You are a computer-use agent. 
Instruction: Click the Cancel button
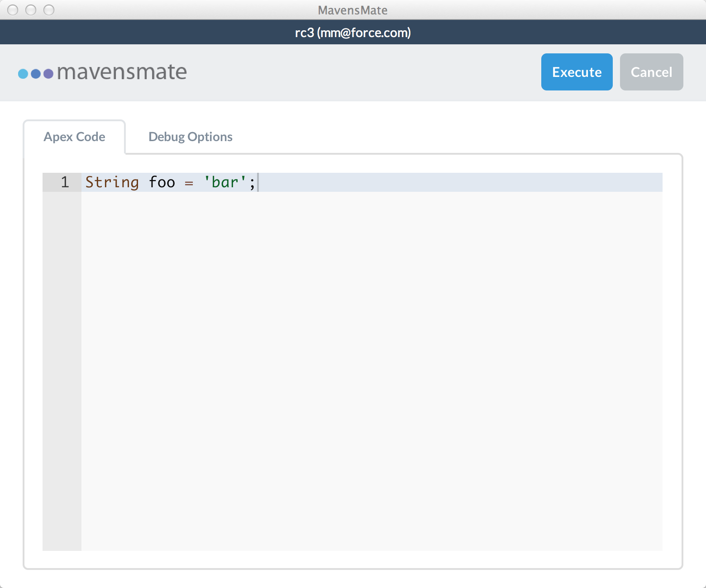tap(651, 72)
